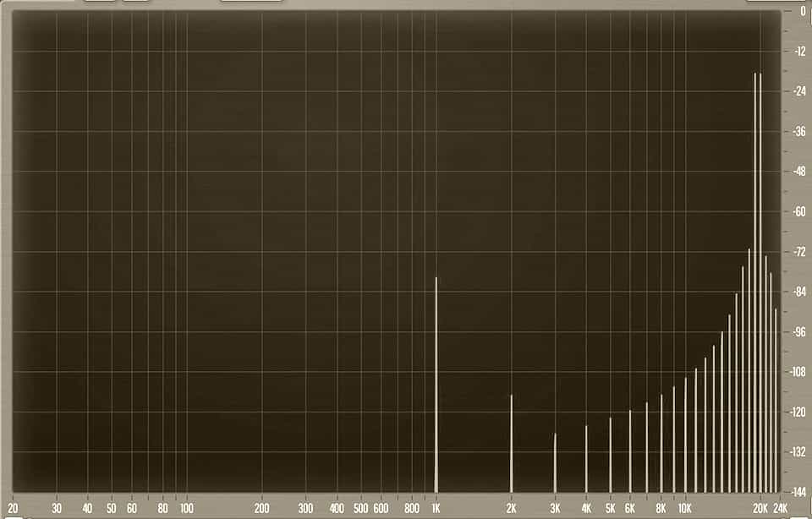812x519 pixels.
Task: Select the 30 frequency axis label
Action: (x=57, y=508)
